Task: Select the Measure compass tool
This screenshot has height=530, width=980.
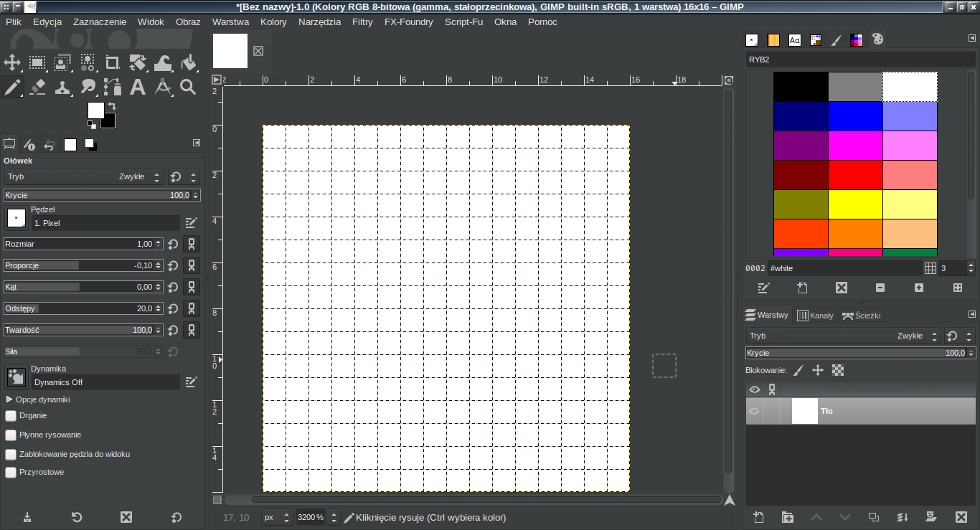Action: tap(163, 87)
